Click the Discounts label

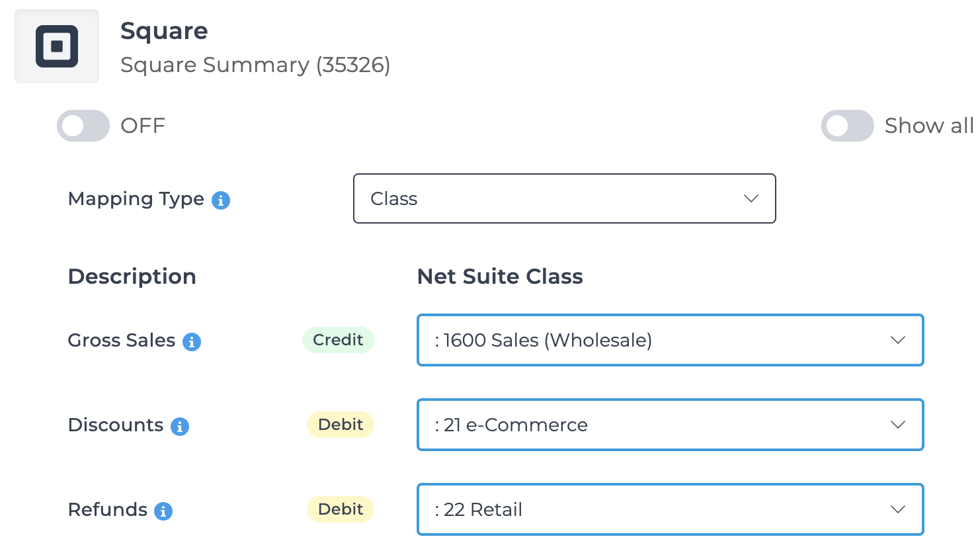click(116, 425)
